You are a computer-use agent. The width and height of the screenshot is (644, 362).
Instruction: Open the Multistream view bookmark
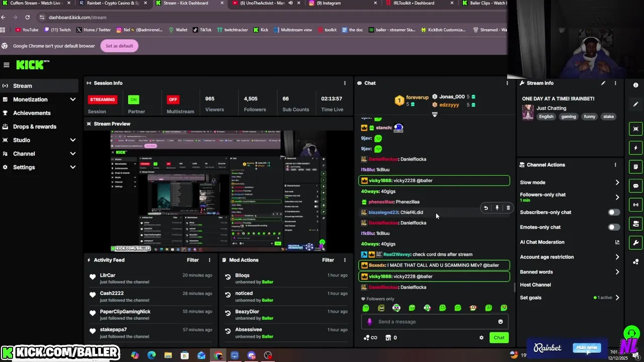point(293,30)
